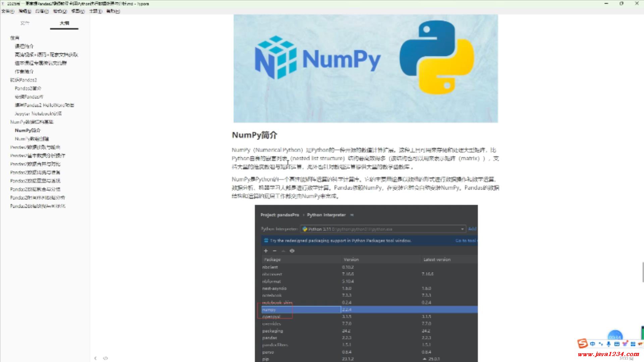This screenshot has width=644, height=362.
Task: Jump to NumPy数据结构基础 outline heading
Action: [x=32, y=122]
